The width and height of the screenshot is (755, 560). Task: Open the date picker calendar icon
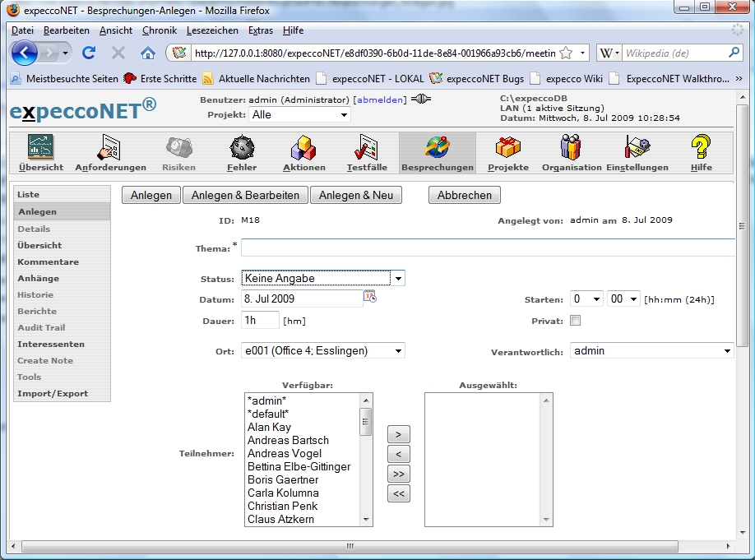tap(370, 298)
